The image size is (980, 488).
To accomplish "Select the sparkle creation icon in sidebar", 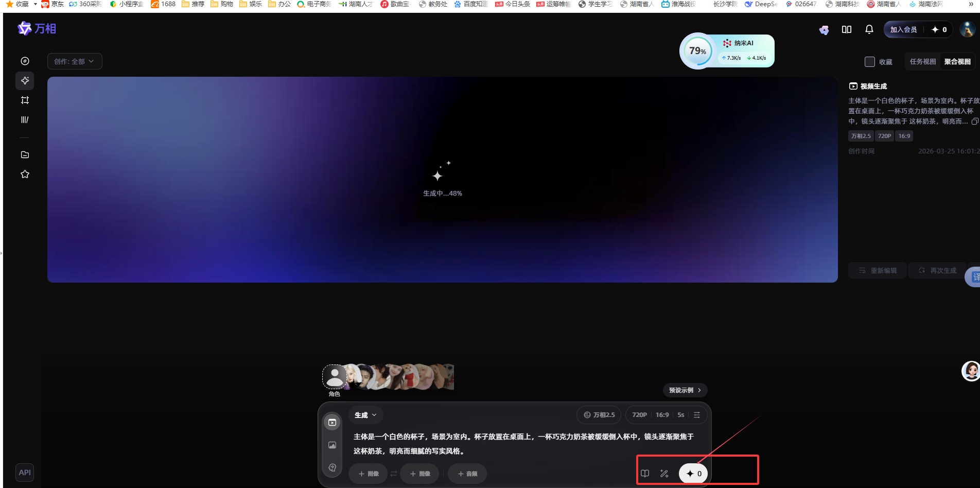I will 25,81.
